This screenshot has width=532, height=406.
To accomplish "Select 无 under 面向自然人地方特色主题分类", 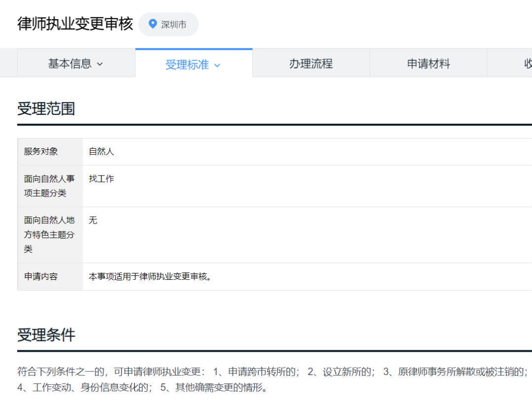I will (93, 220).
